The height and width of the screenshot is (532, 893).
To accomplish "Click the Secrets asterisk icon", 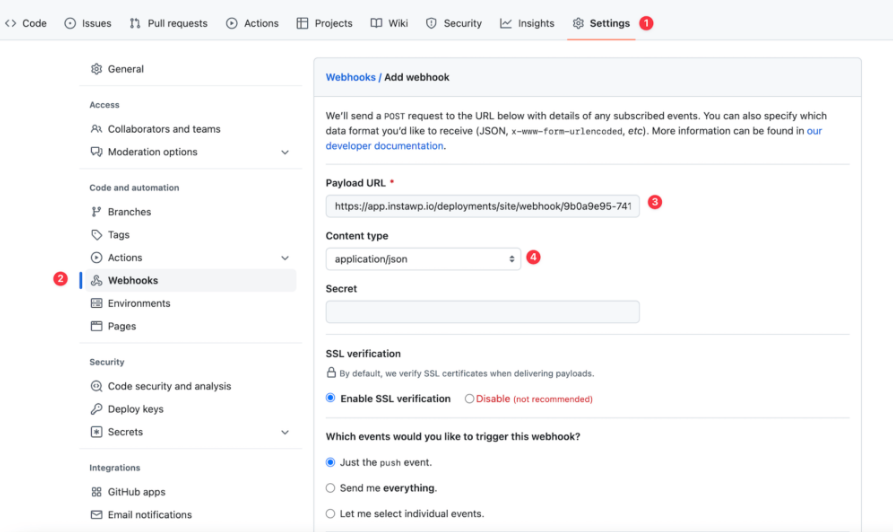I will tap(96, 432).
